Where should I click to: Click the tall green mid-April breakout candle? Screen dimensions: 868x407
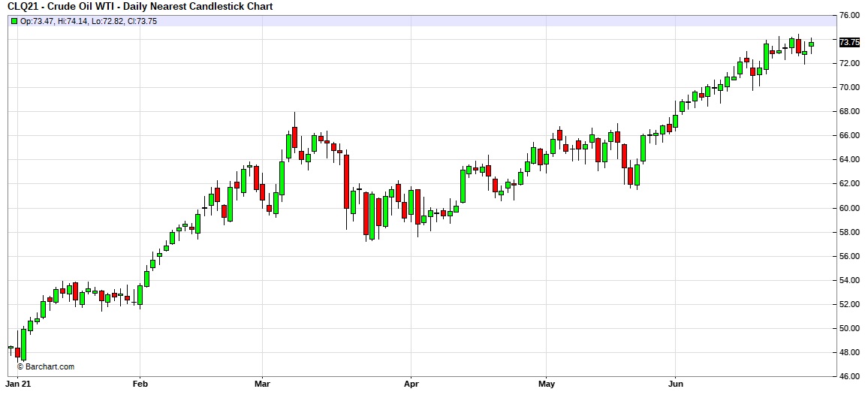click(463, 185)
